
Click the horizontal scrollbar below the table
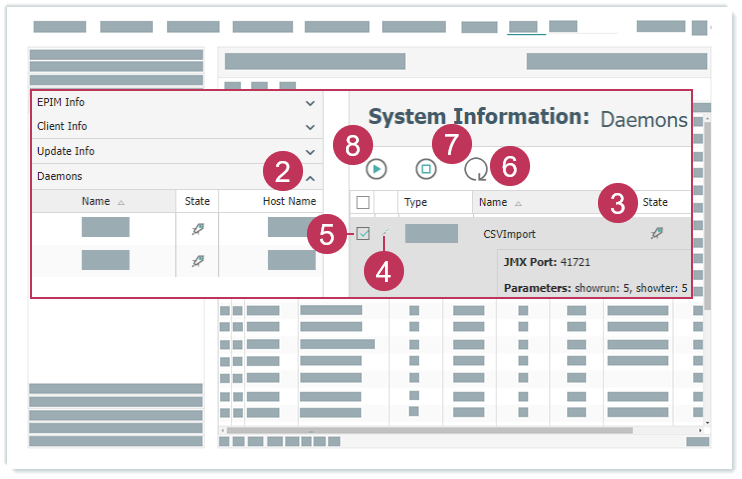500,430
